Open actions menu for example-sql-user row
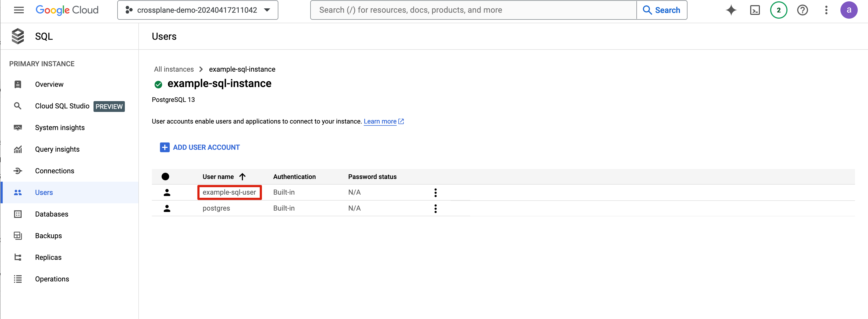Viewport: 868px width, 319px height. (435, 192)
